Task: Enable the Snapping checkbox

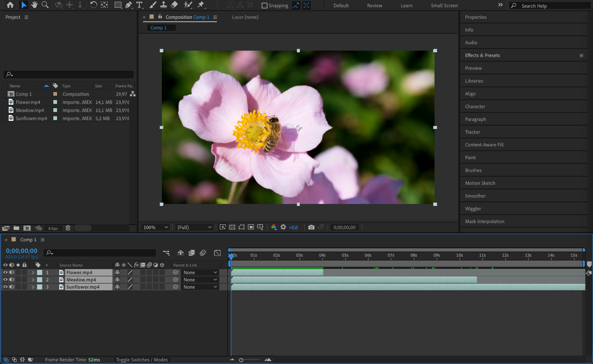Action: [264, 5]
